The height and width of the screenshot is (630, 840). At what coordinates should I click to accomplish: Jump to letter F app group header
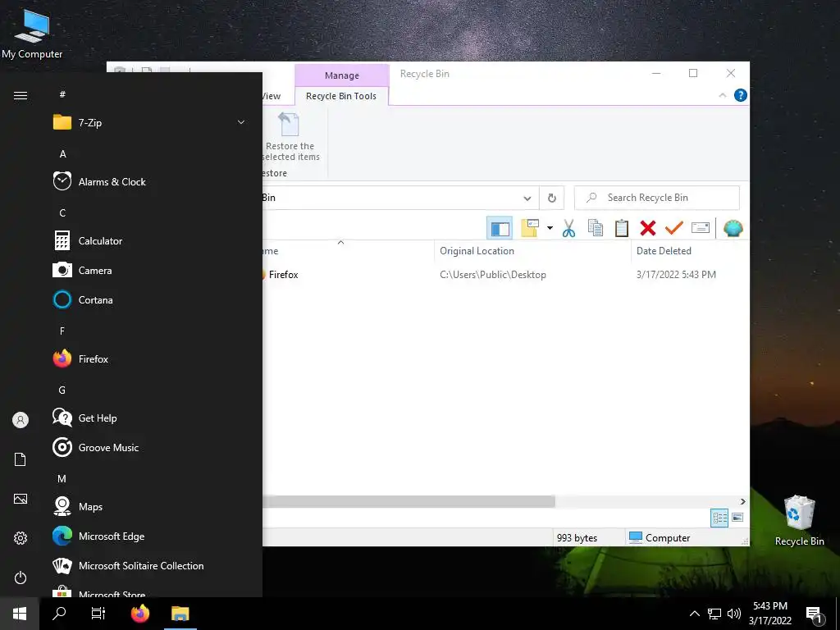pos(62,331)
